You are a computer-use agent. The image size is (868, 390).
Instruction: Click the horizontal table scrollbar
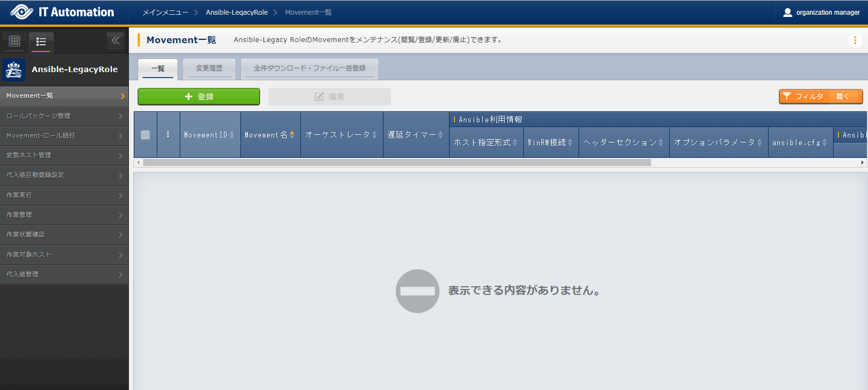[397, 163]
